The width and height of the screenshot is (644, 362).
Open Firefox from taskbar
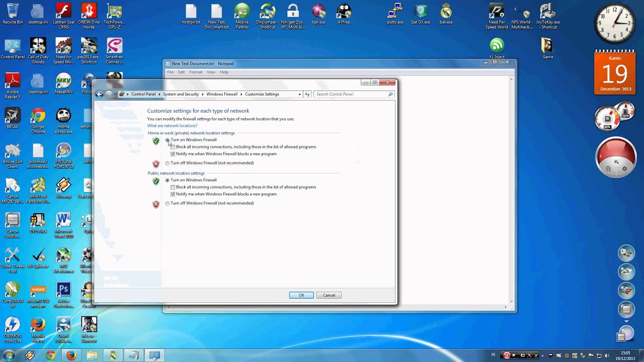coord(71,355)
